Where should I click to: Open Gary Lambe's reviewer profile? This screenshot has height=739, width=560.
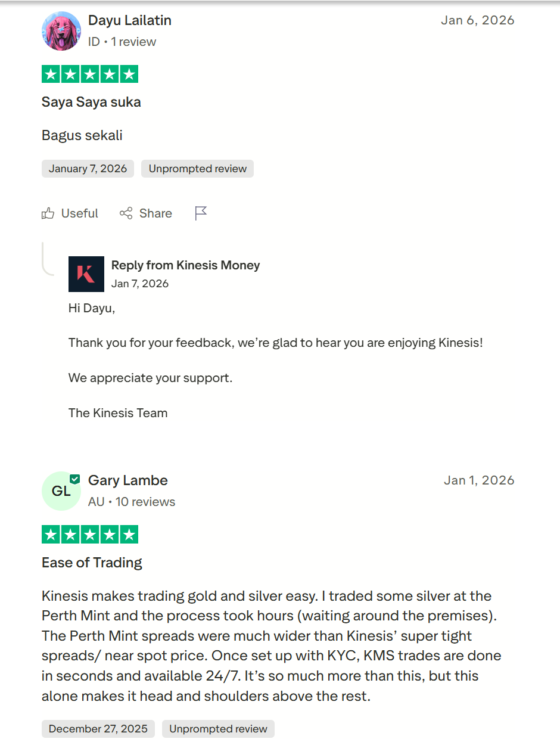click(x=127, y=480)
